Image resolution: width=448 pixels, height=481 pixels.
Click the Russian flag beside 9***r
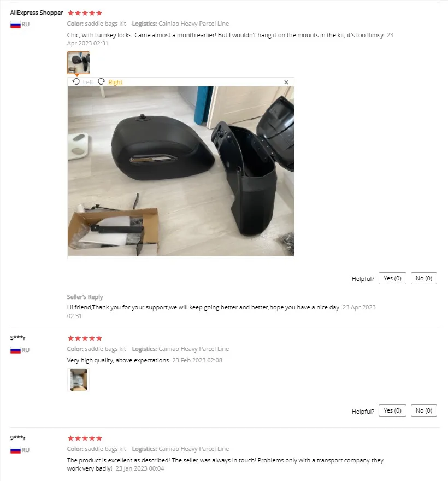point(15,450)
